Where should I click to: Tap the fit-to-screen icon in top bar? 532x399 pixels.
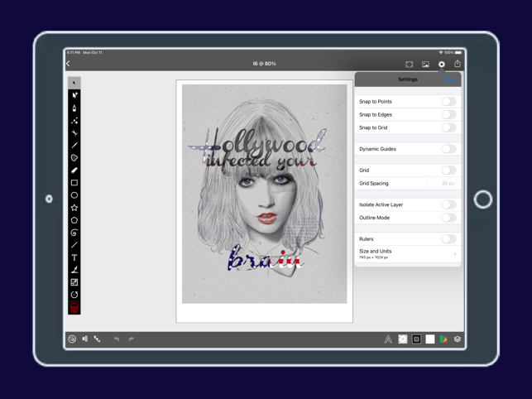tap(410, 65)
